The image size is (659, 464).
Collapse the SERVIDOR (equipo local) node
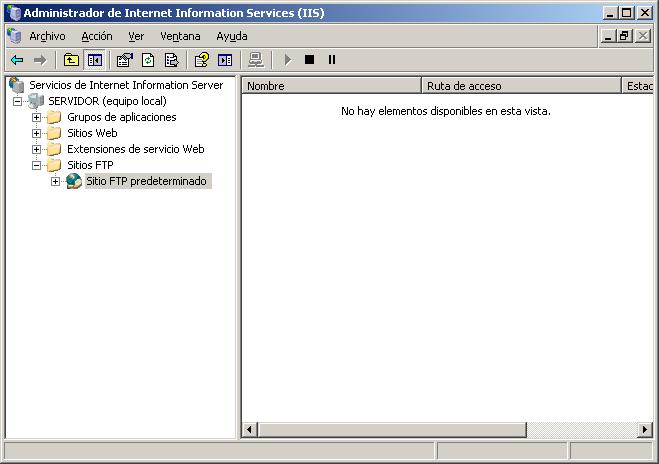click(x=17, y=101)
